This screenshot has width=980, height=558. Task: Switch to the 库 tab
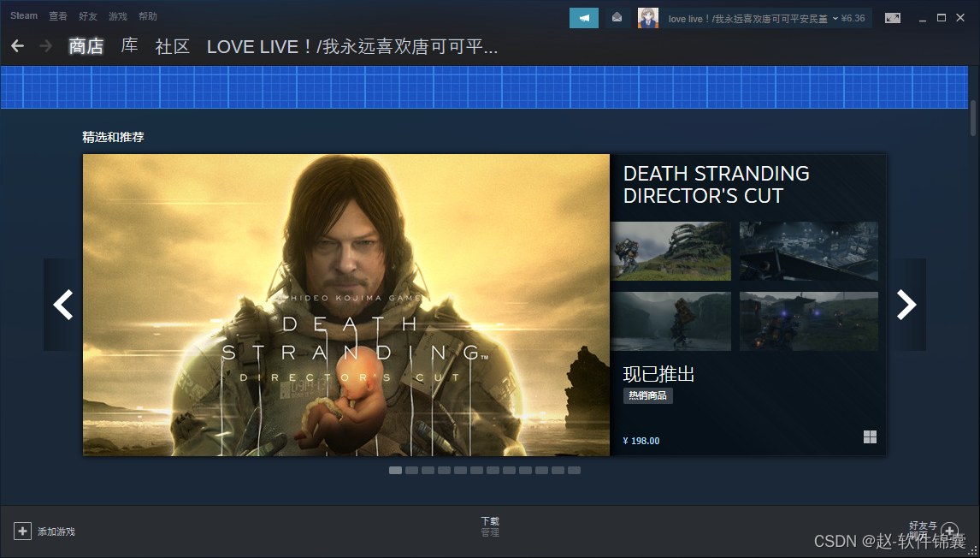129,46
